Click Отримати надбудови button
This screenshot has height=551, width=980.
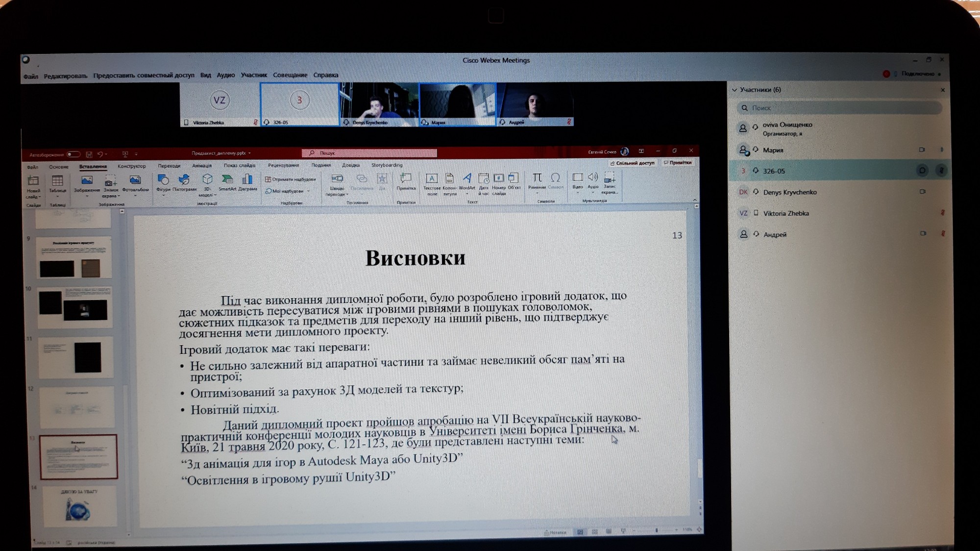pyautogui.click(x=291, y=179)
